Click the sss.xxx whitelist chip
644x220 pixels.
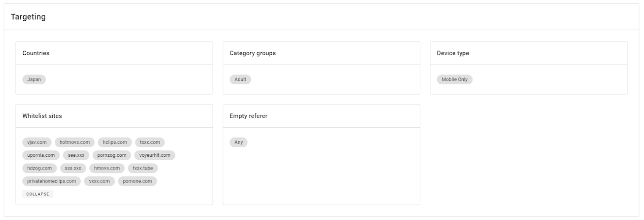tap(73, 168)
